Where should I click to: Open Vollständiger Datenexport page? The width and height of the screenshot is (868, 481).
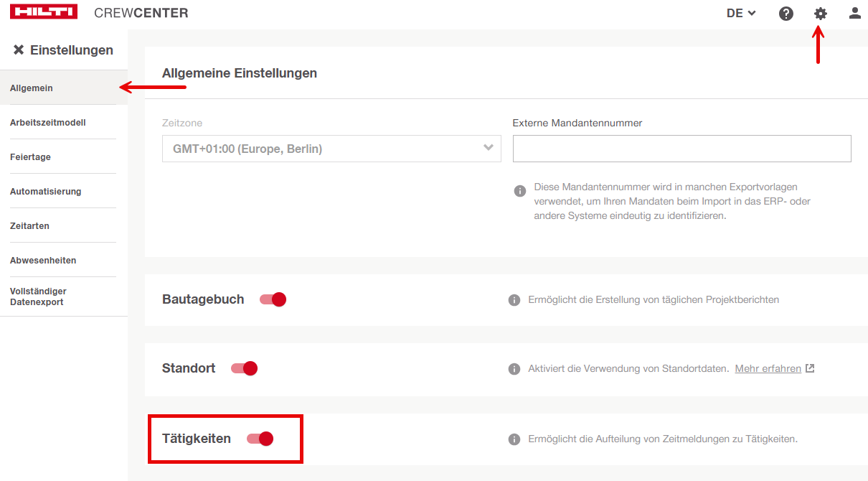pyautogui.click(x=39, y=296)
